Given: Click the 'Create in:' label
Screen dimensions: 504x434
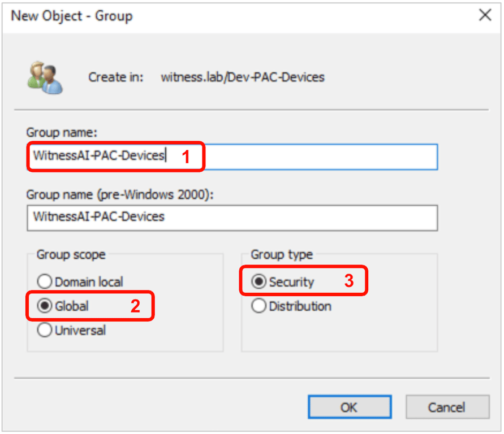Looking at the screenshot, I should [x=116, y=77].
